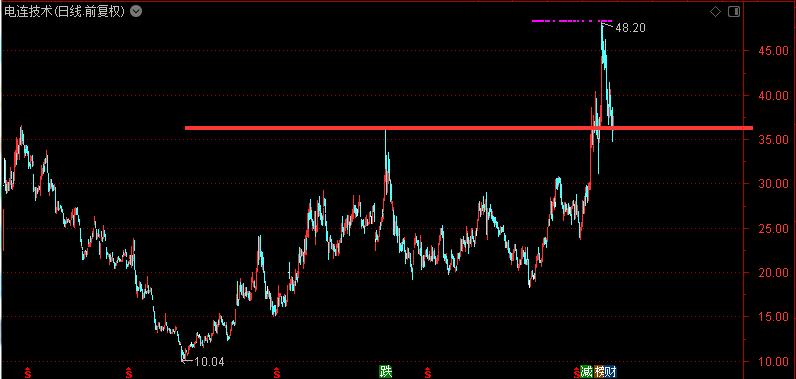The image size is (796, 379).
Task: Open dropdown arrow beside 电连技术 title
Action: 136,12
